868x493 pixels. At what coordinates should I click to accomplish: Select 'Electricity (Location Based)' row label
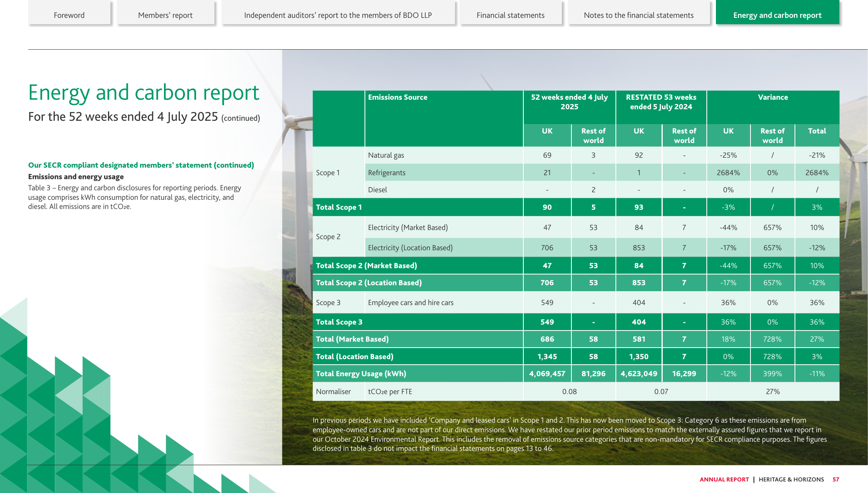click(x=410, y=247)
